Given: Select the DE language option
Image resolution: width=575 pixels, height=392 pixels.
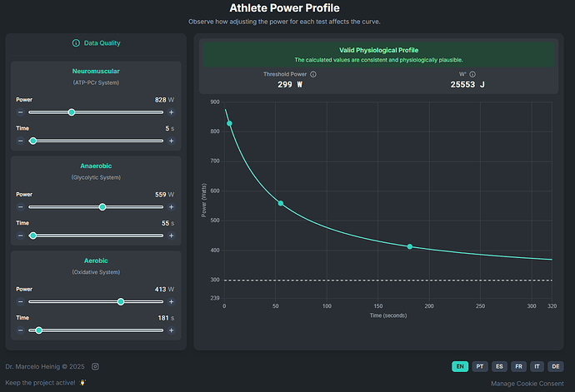Looking at the screenshot, I should [556, 366].
